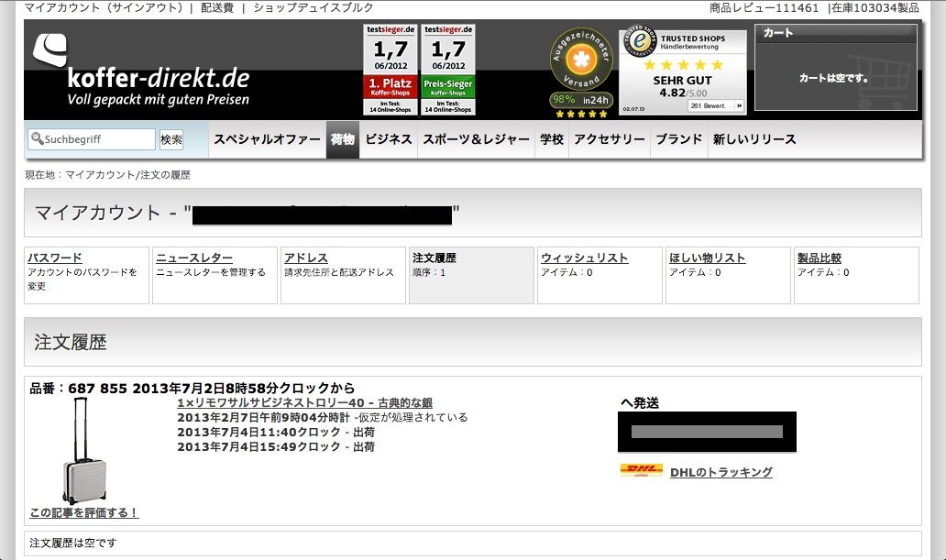Image resolution: width=946 pixels, height=560 pixels.
Task: Click the 品番：687 855 order heading
Action: coord(192,388)
